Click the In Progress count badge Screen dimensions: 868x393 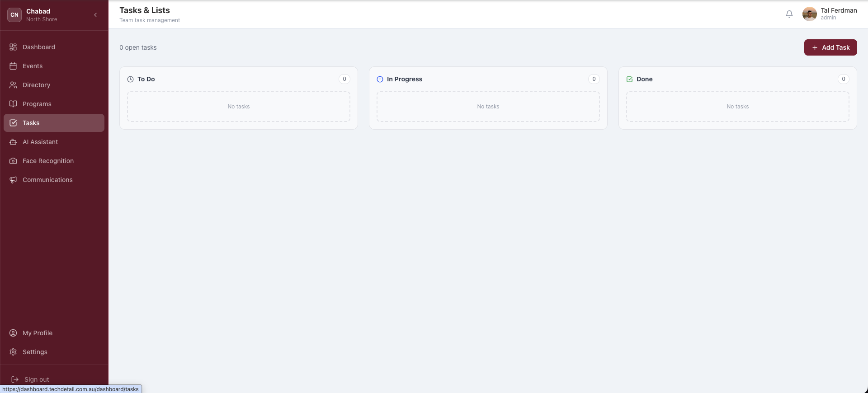click(594, 79)
